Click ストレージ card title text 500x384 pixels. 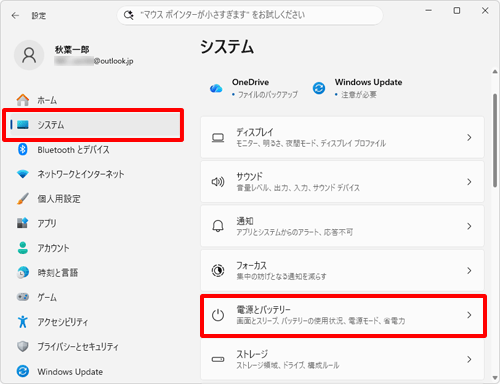click(x=252, y=354)
